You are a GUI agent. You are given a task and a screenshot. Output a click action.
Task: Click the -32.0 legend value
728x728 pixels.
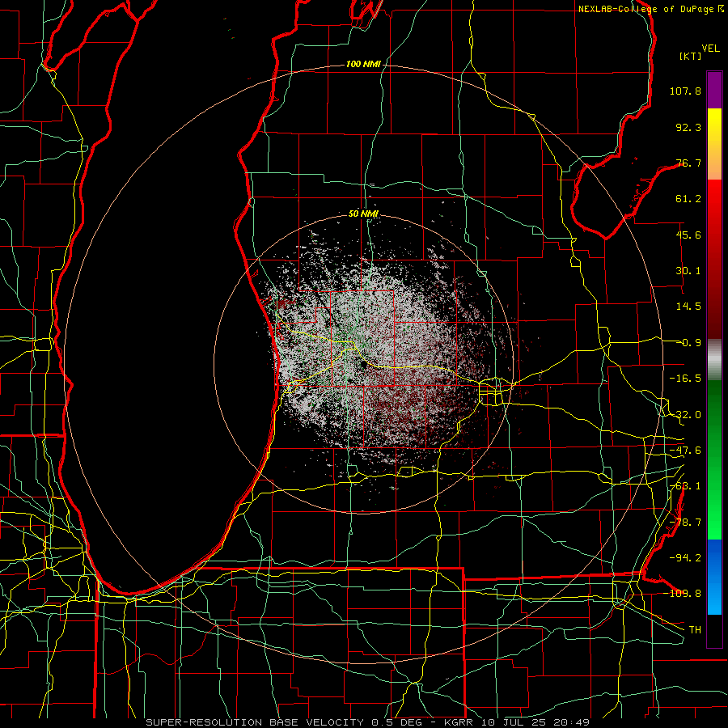[x=685, y=415]
